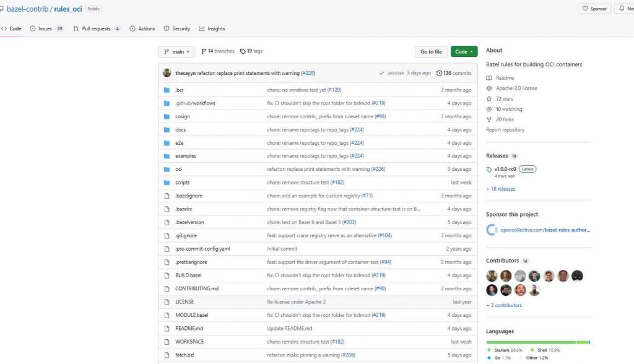Open the .prettierignore file

click(191, 262)
